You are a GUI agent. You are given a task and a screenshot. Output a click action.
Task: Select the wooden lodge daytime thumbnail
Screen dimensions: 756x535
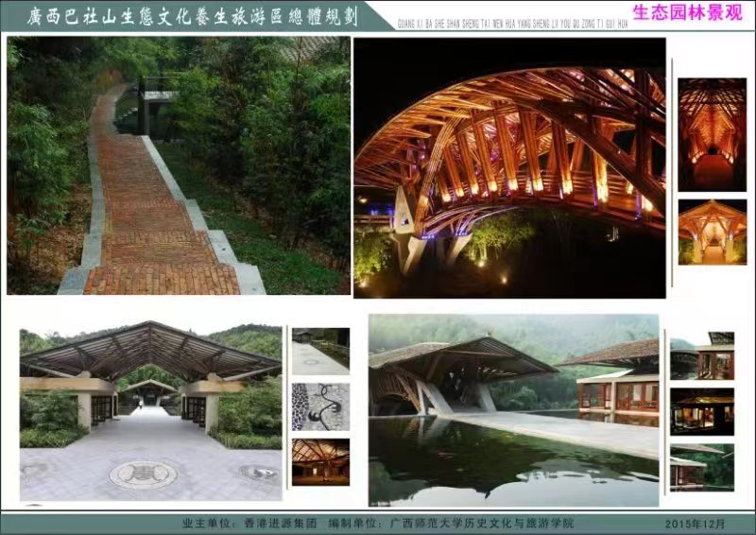click(702, 355)
